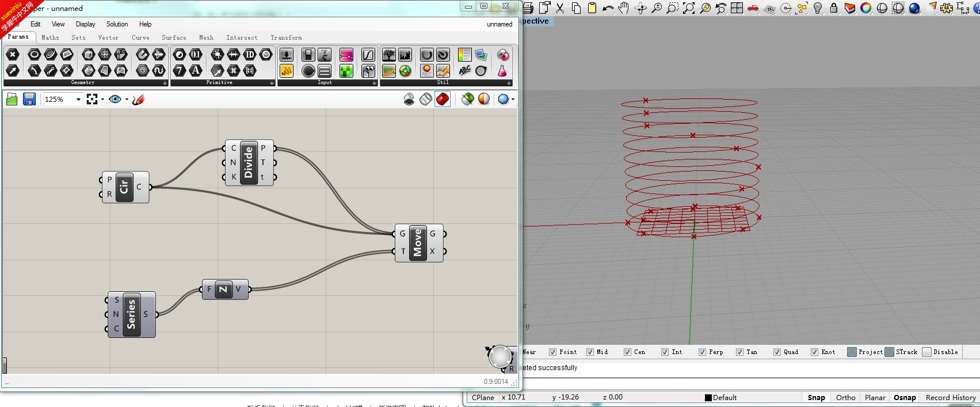
Task: Toggle Snap in the Rhino status bar
Action: 816,397
